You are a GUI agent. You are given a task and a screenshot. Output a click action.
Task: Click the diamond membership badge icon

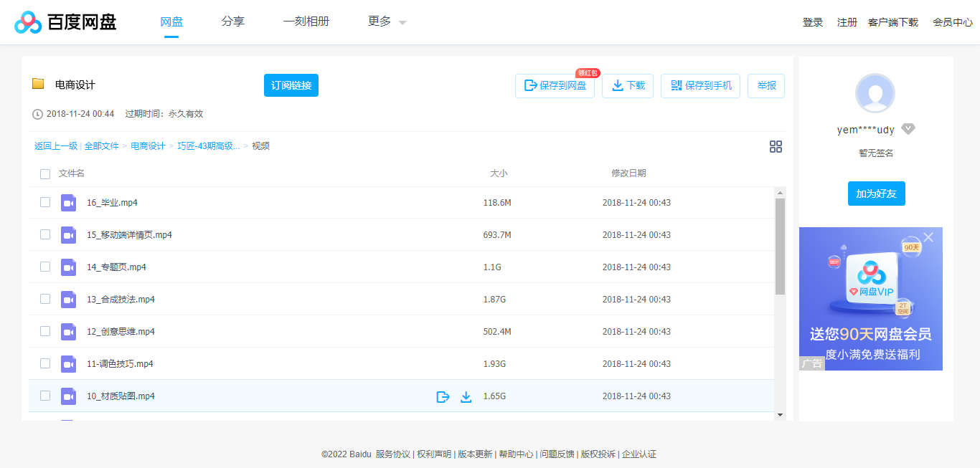(x=908, y=130)
